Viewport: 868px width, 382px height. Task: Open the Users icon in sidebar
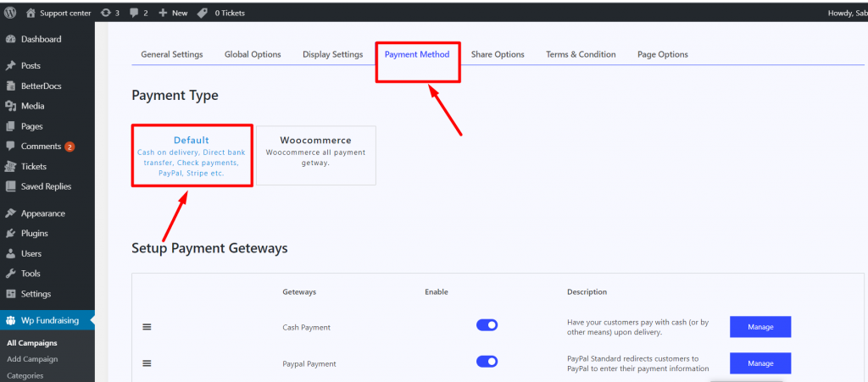tap(10, 254)
